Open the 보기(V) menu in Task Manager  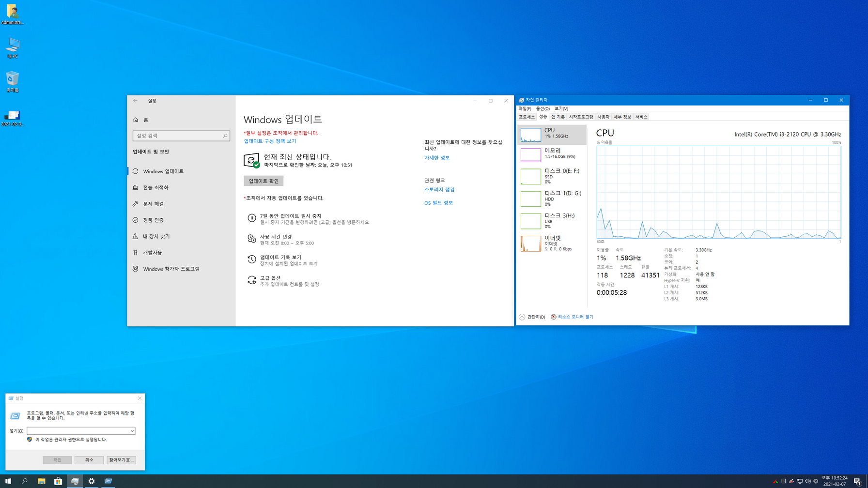click(561, 108)
